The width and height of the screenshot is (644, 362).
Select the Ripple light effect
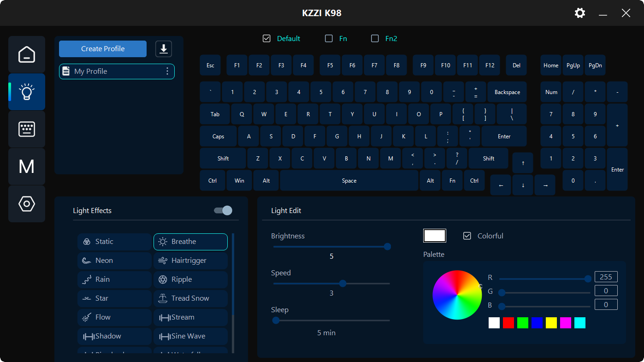pos(190,279)
